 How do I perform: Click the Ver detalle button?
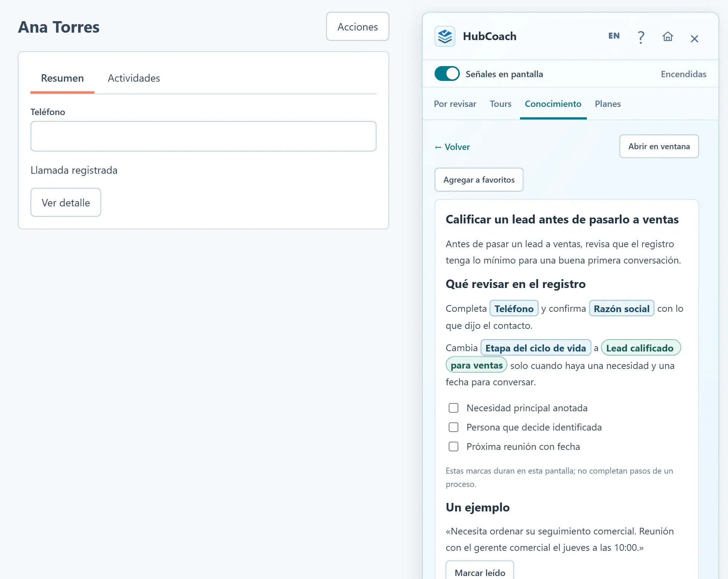click(x=66, y=203)
